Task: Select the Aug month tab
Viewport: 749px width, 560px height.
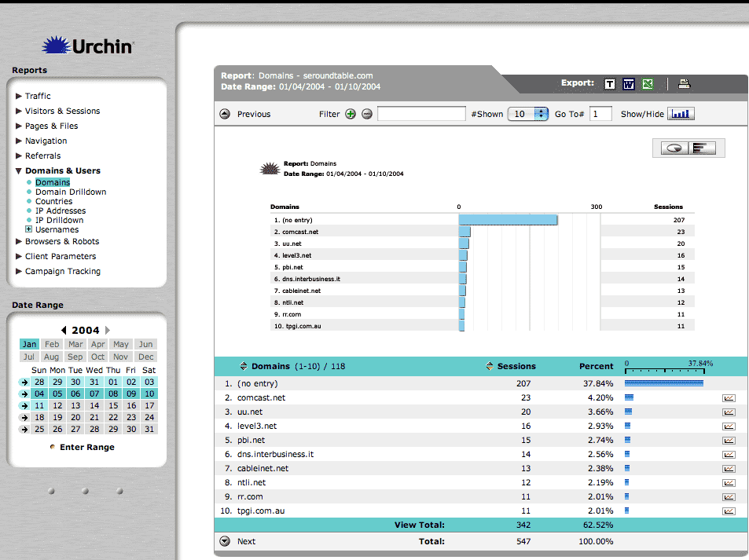Action: (52, 357)
